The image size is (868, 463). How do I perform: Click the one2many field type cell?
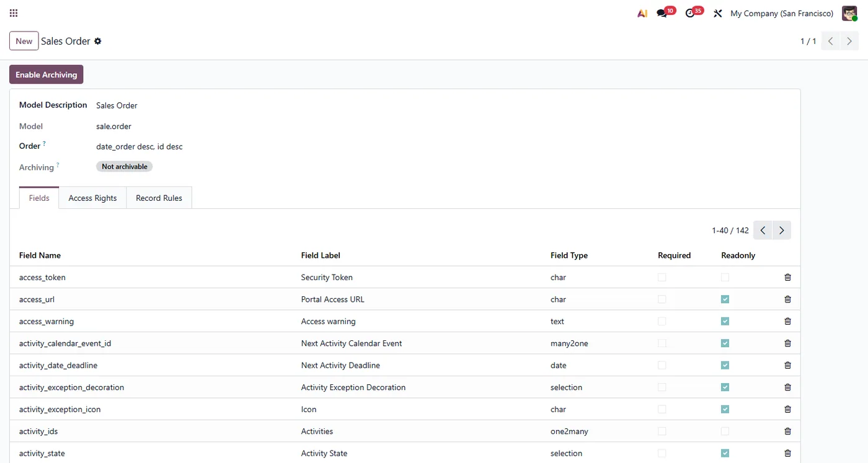(569, 431)
